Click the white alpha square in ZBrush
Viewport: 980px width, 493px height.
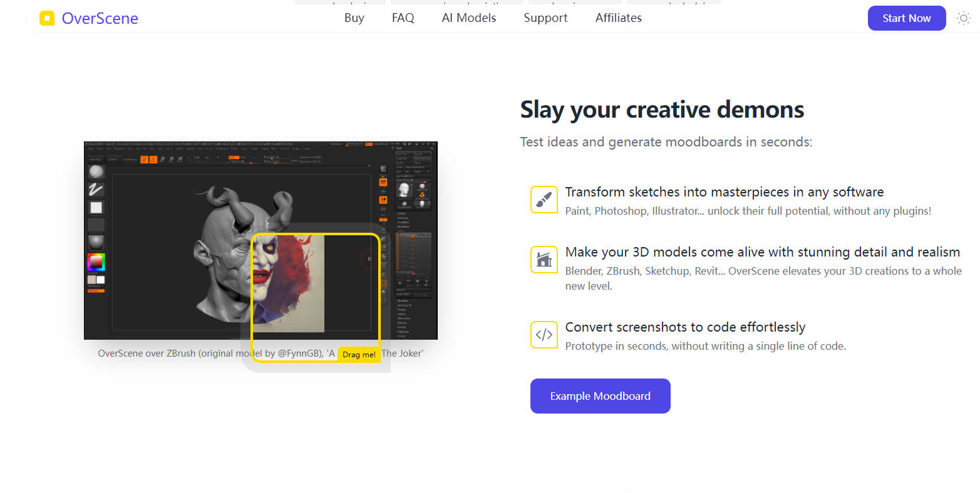96,208
